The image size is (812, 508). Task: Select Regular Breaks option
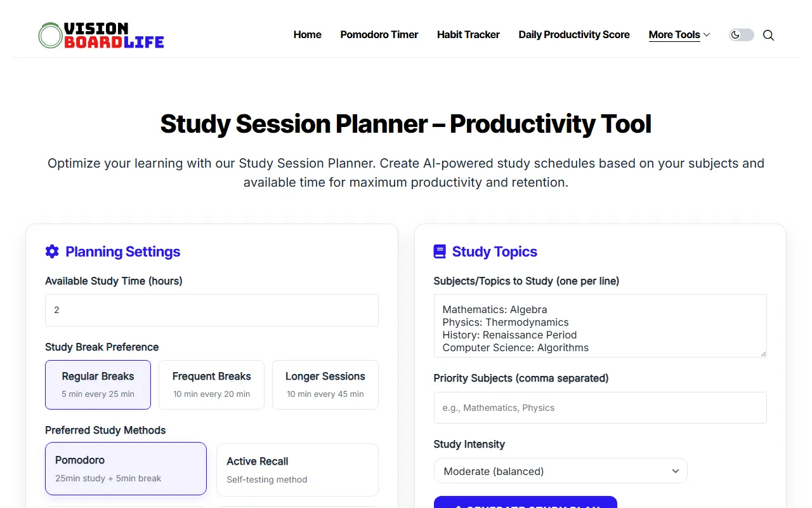point(98,385)
